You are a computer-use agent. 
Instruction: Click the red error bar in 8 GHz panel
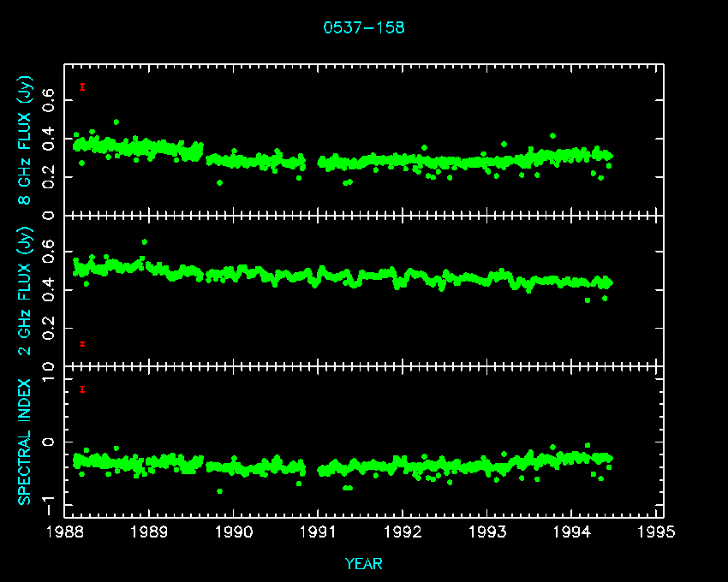(x=82, y=86)
